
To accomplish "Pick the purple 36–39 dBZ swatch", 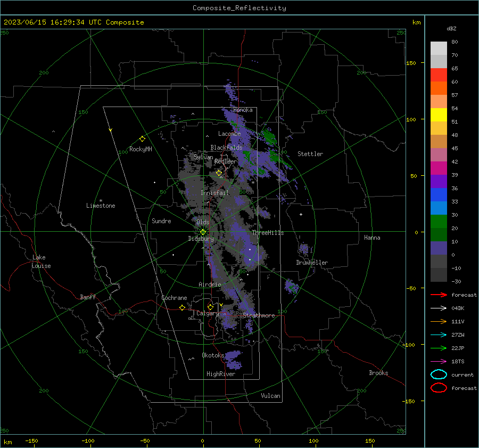I will tap(439, 182).
